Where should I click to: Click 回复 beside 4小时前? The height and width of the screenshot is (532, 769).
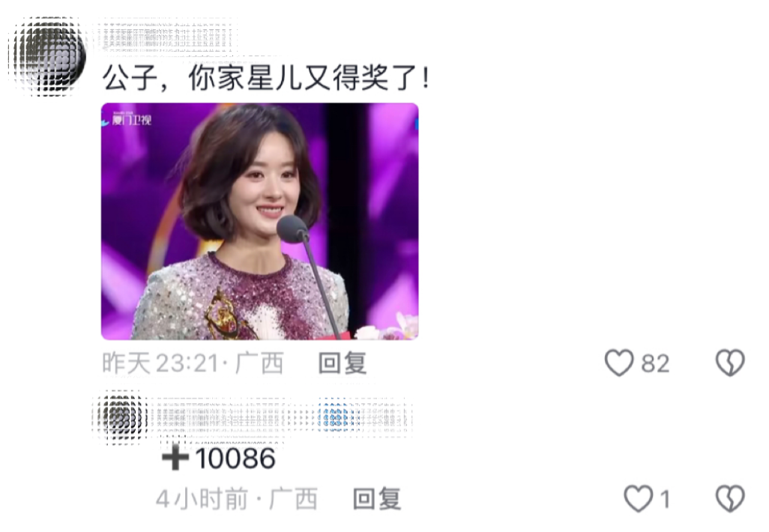[377, 499]
